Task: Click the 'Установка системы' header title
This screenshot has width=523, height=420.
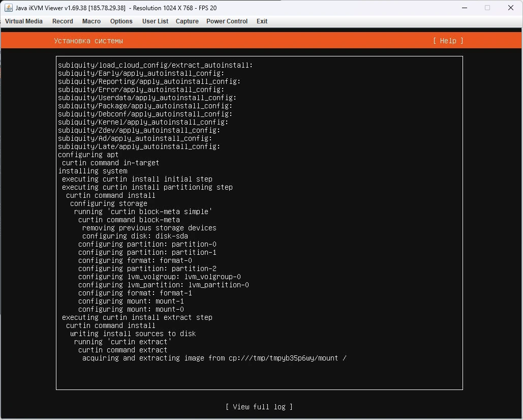Action: coord(88,41)
